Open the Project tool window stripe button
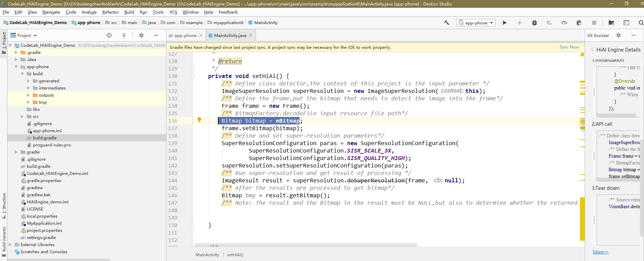Screen dimensions: 644x261 [x=4, y=43]
